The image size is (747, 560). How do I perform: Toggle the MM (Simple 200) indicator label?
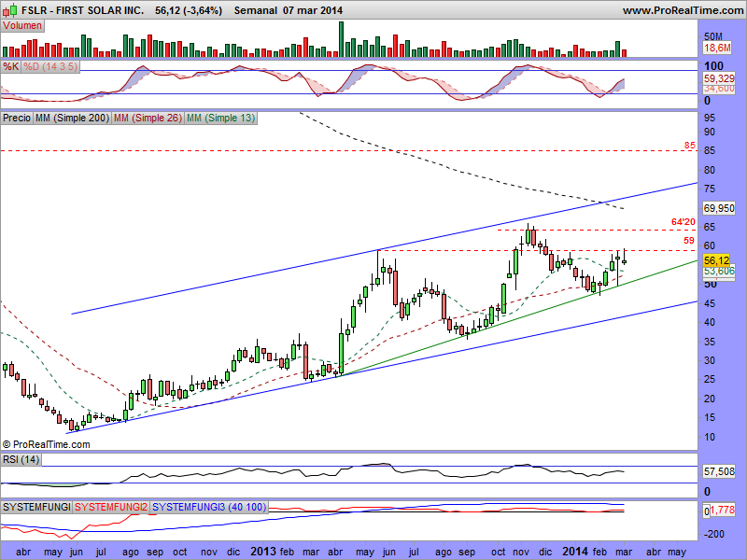click(71, 119)
